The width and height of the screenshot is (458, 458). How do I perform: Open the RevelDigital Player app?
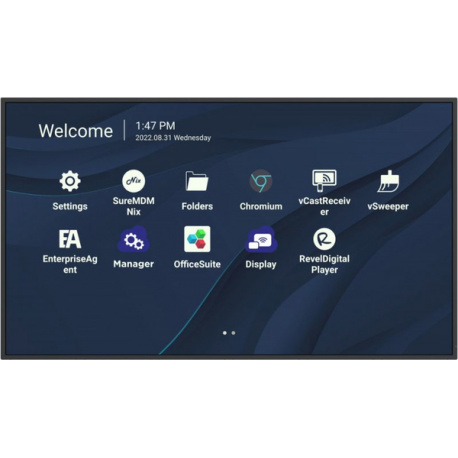click(x=324, y=239)
